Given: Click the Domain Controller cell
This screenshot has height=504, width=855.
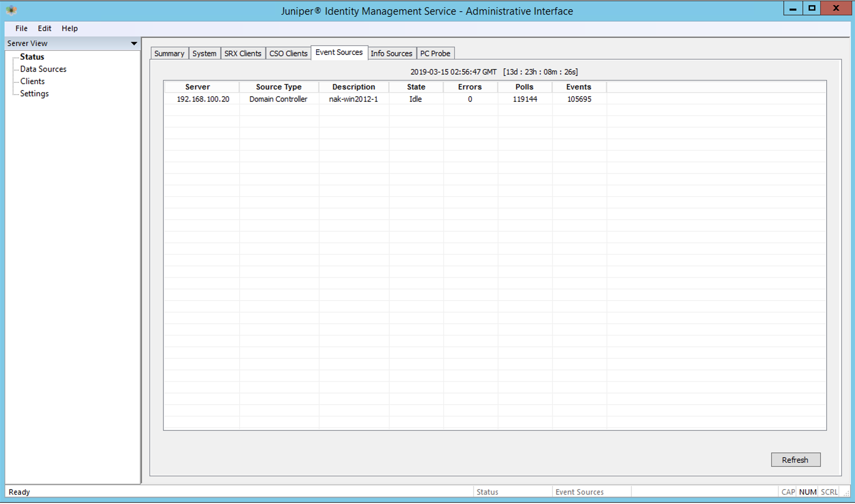Looking at the screenshot, I should coord(278,99).
